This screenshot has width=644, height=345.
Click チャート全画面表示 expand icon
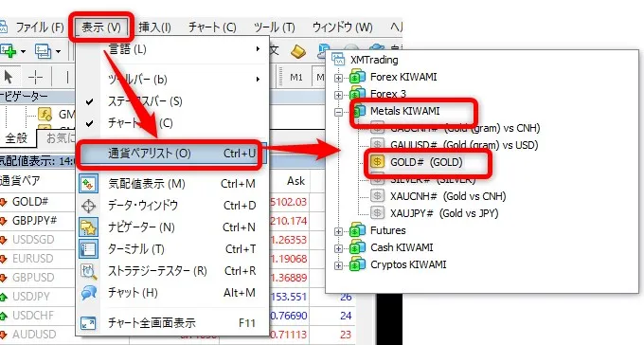[x=88, y=323]
